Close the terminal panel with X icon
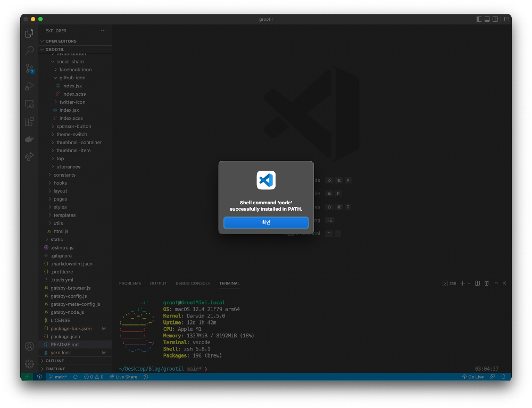 point(504,283)
